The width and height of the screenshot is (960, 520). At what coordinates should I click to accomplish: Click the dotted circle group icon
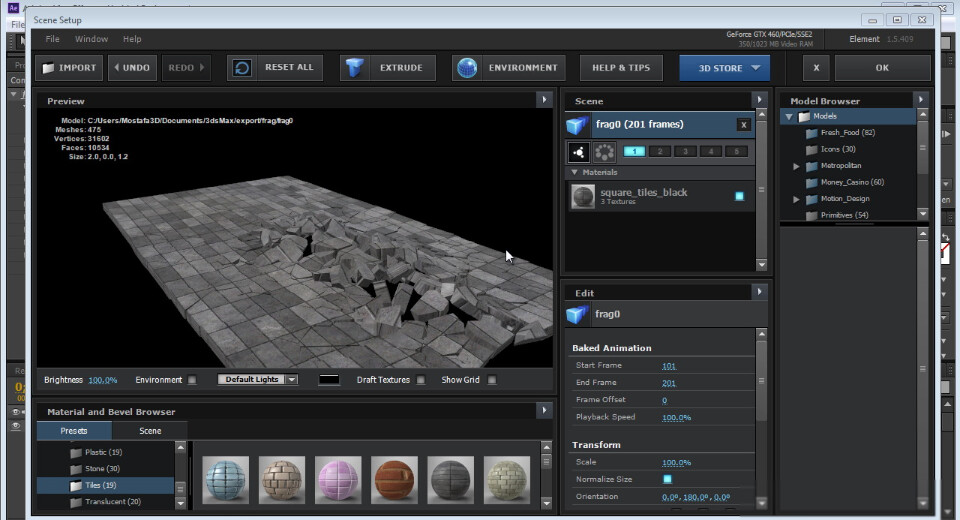[x=604, y=152]
